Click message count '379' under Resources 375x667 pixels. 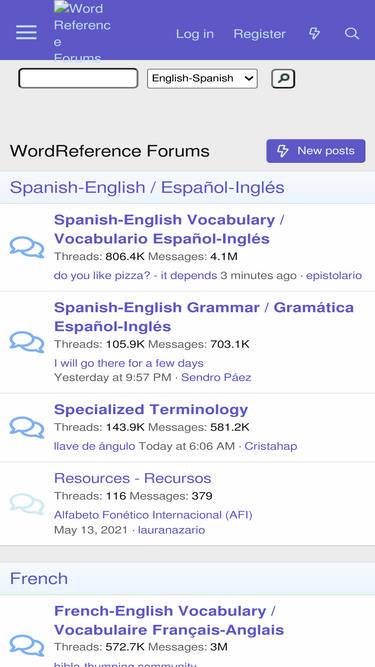coord(202,496)
